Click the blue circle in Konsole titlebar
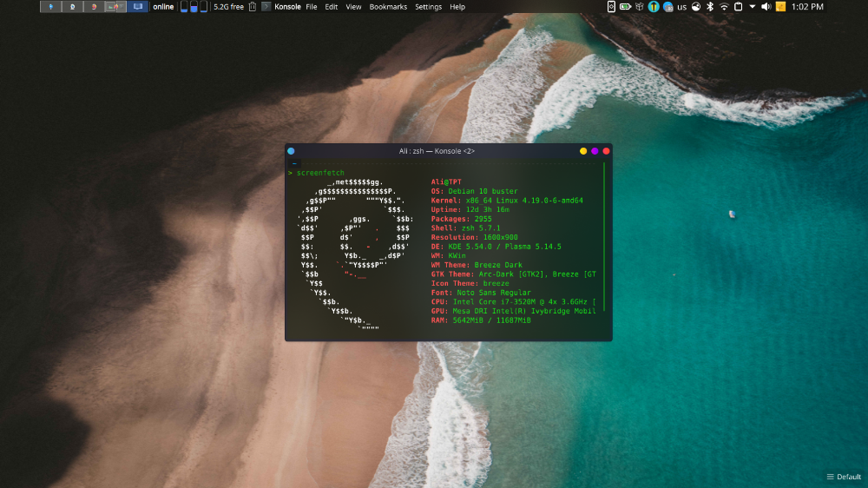The image size is (868, 488). point(292,151)
